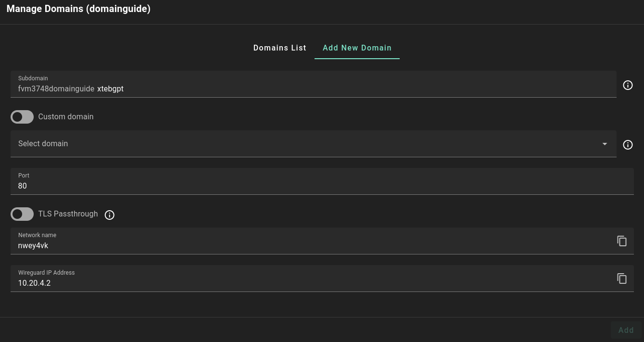Click the Custom domain label text

pyautogui.click(x=66, y=117)
